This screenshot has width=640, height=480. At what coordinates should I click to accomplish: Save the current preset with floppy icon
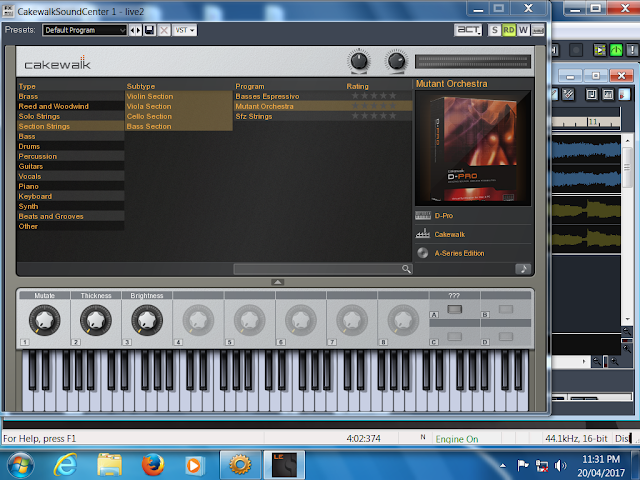(149, 30)
